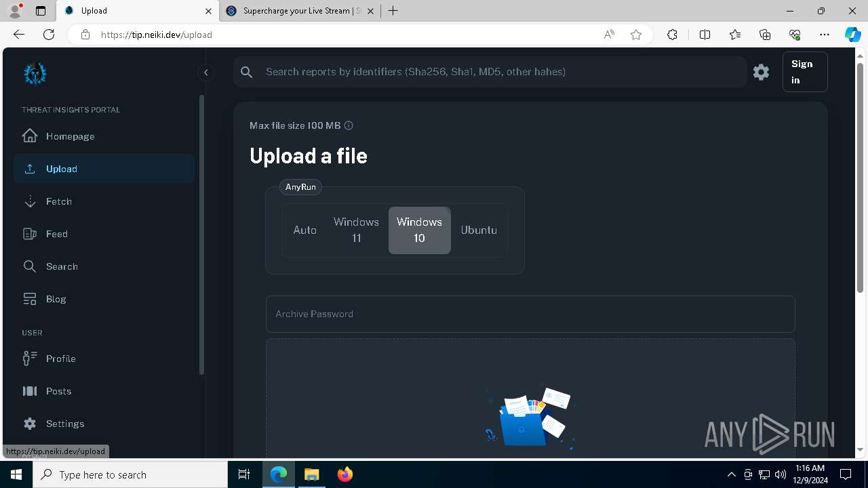This screenshot has height=488, width=868.
Task: Open the Profile sidebar item
Action: [x=104, y=359]
